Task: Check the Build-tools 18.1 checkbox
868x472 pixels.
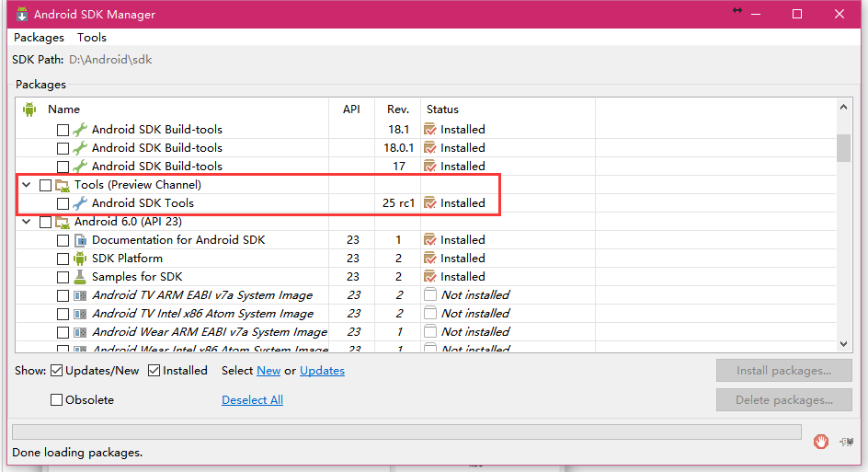Action: [63, 130]
